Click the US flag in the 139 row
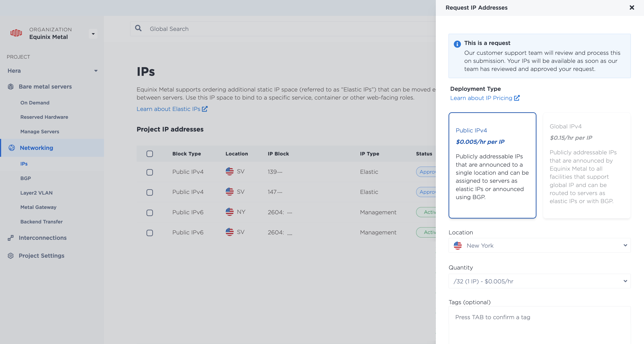Screen dimensions: 644x344 tap(229, 172)
